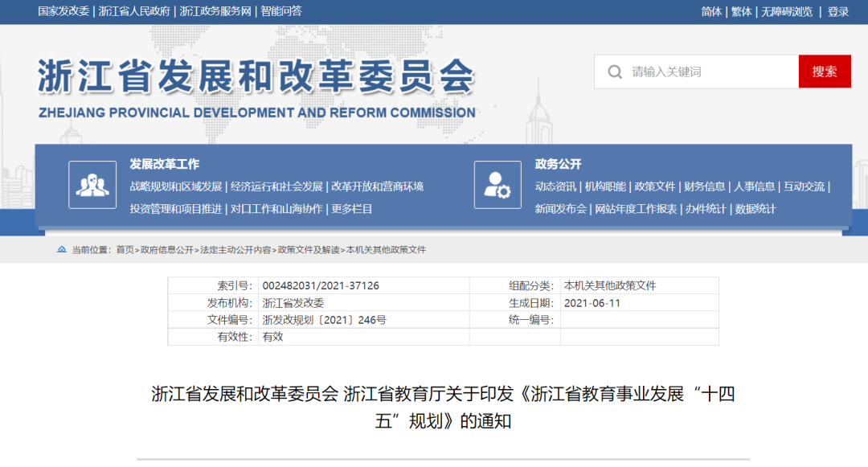Open 浙江政务服务网 link

[x=215, y=11]
